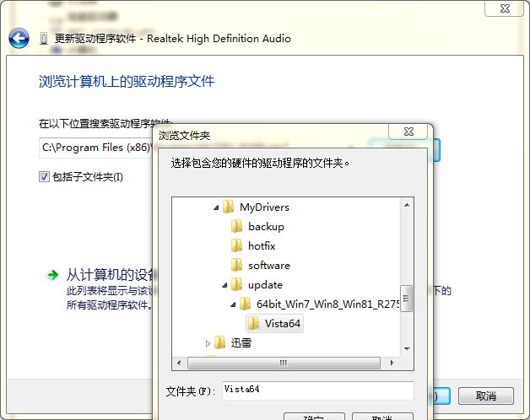
Task: Select the software folder icon
Action: (x=237, y=265)
